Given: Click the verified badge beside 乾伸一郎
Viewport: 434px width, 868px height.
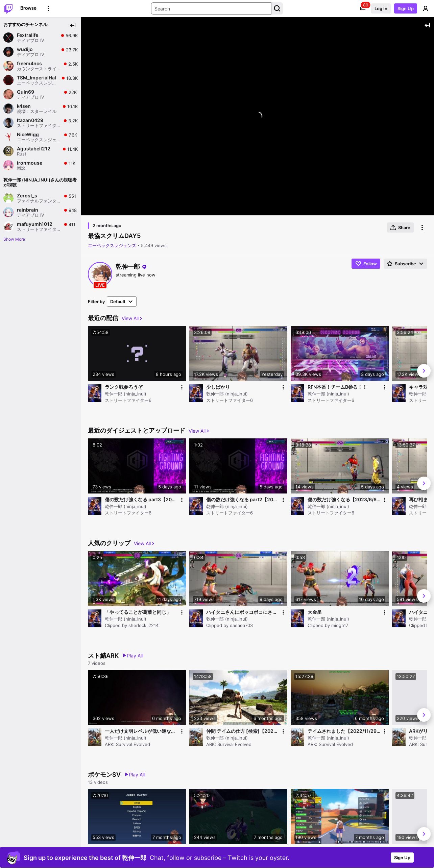Looking at the screenshot, I should [x=144, y=267].
